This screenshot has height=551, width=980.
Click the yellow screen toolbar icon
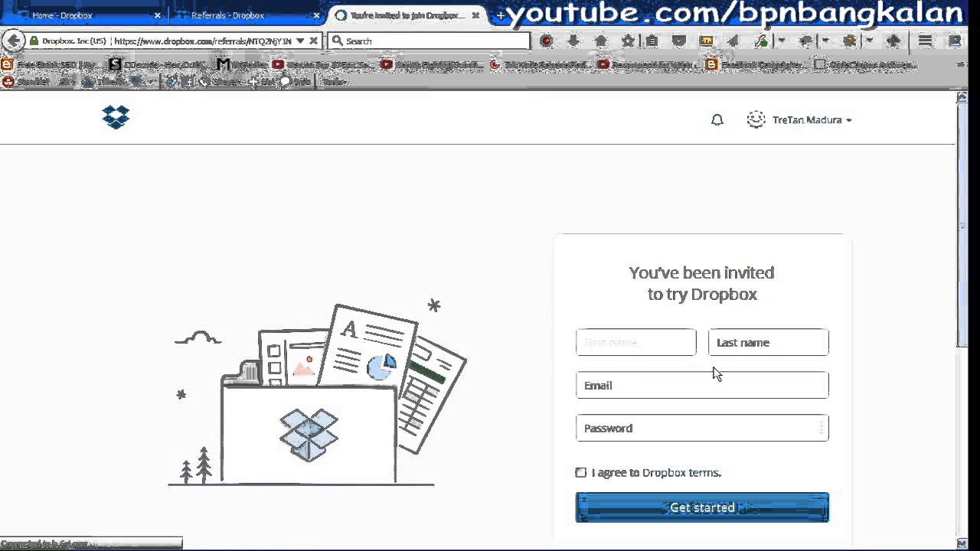point(706,41)
